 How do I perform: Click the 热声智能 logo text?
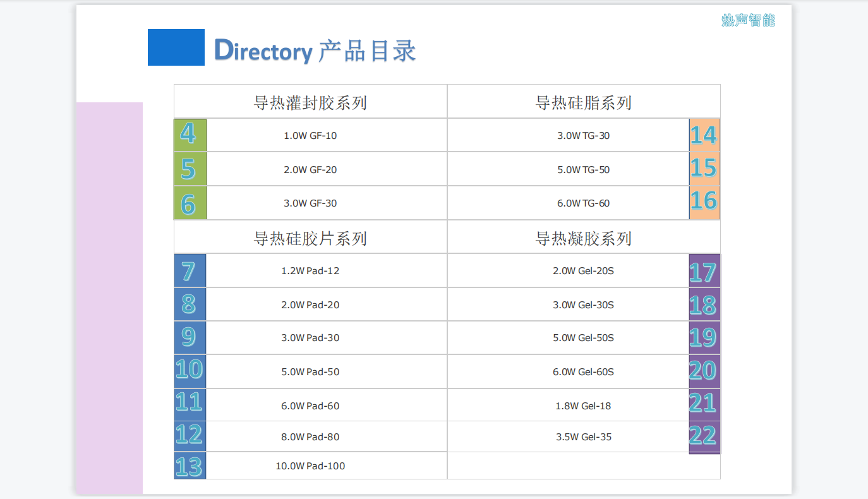(x=748, y=20)
